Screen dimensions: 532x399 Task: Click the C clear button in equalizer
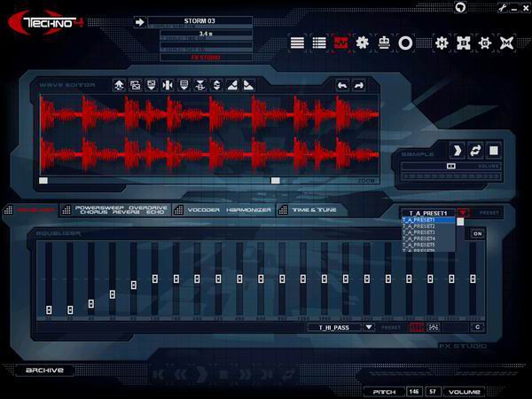click(476, 327)
